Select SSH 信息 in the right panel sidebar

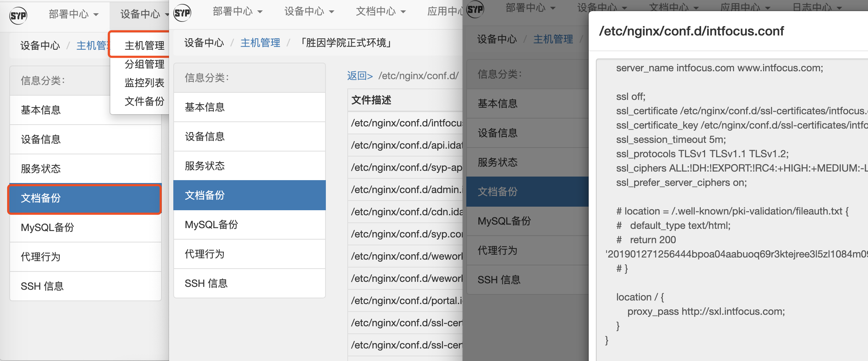point(528,280)
